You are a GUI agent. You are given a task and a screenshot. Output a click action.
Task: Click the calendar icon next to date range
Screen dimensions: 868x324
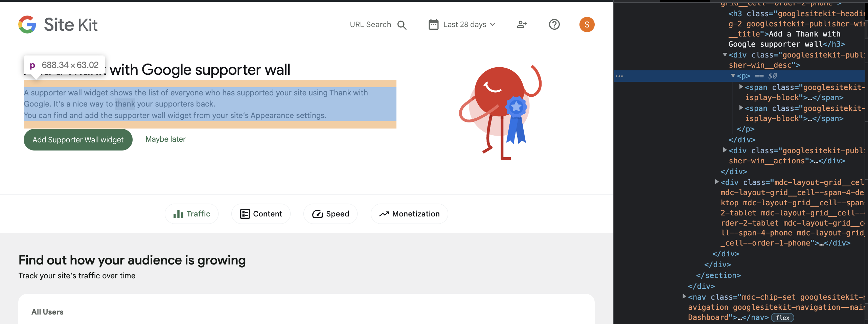433,24
